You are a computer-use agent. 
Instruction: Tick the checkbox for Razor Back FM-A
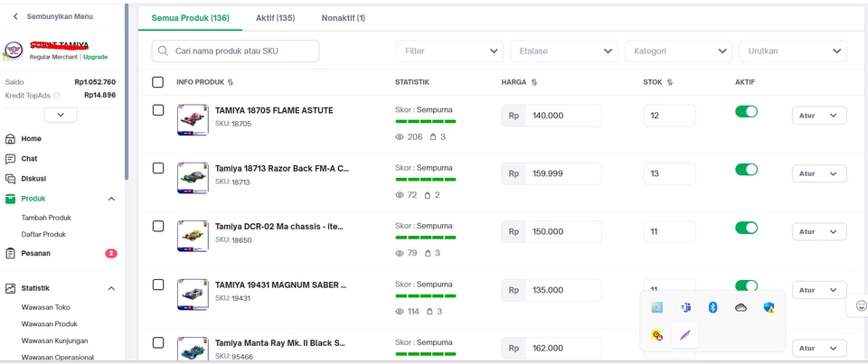[x=157, y=168]
